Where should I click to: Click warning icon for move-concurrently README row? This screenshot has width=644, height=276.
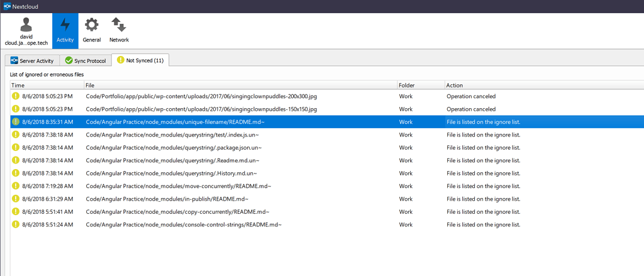coord(16,185)
